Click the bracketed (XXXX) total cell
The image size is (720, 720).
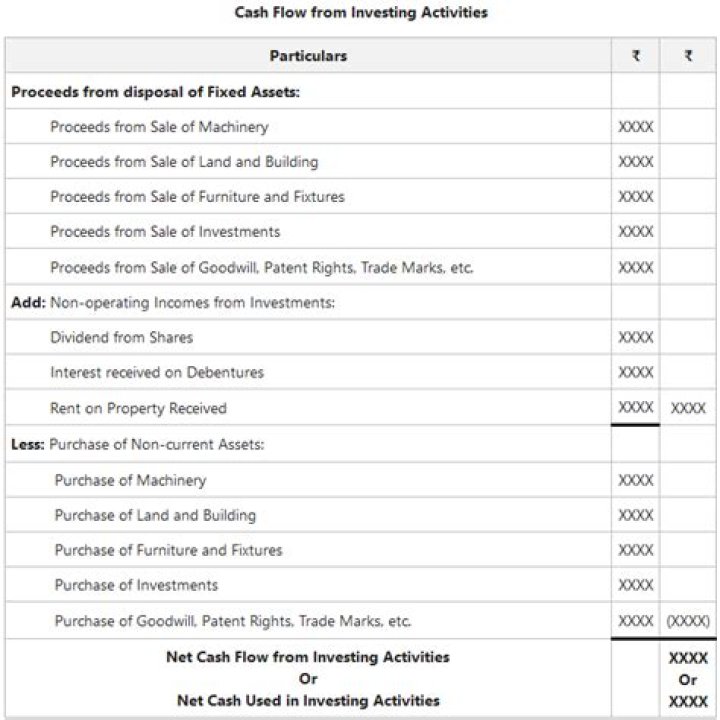(x=688, y=621)
